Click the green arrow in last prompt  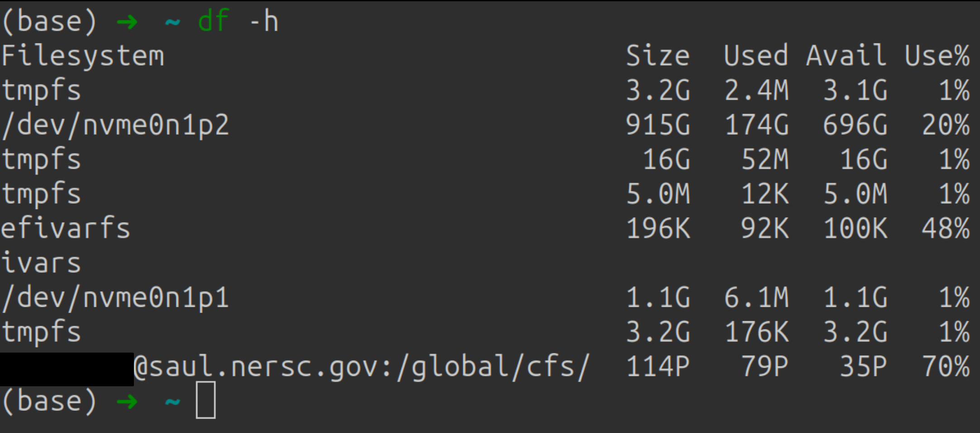[127, 401]
